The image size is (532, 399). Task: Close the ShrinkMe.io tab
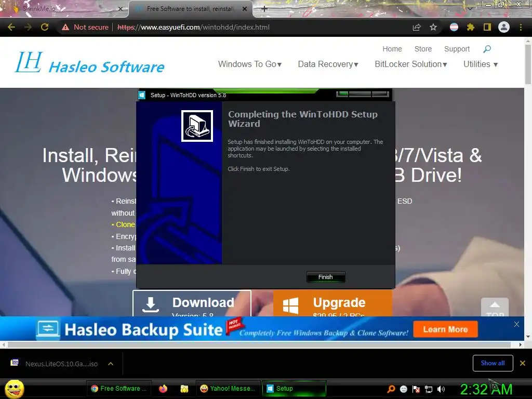(x=120, y=9)
